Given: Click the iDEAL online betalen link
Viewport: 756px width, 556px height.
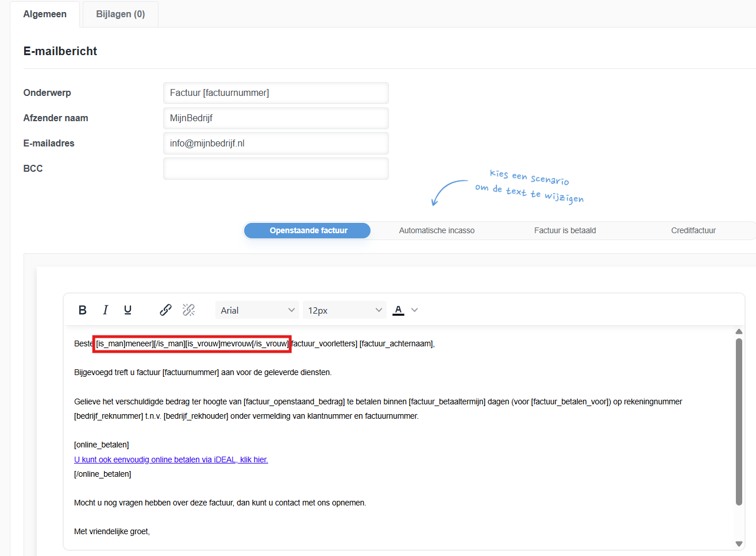Looking at the screenshot, I should click(x=171, y=460).
